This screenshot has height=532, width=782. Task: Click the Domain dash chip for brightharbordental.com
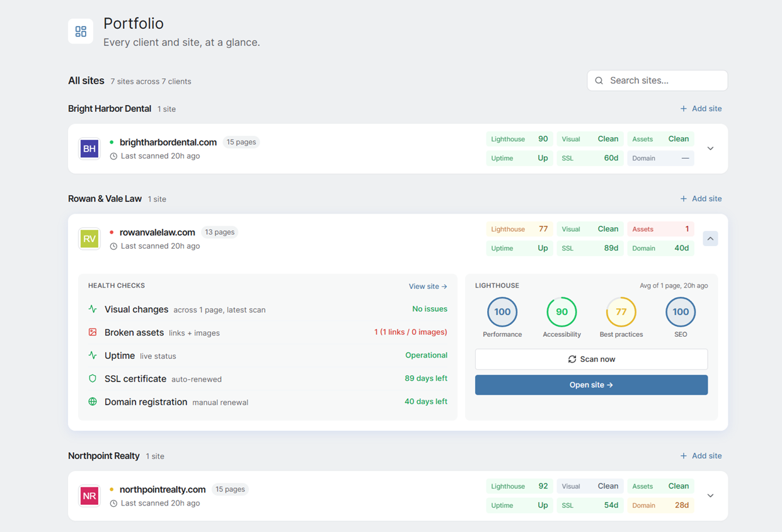[660, 158]
